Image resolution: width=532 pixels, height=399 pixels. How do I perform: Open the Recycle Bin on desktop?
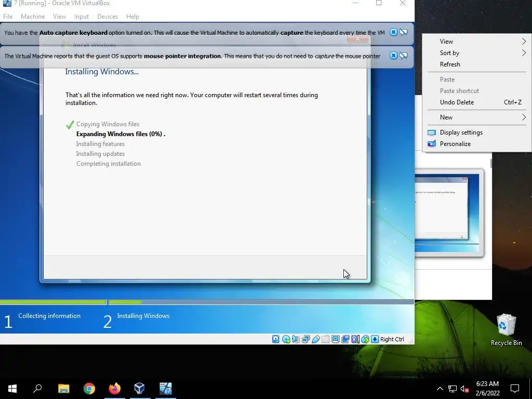506,329
